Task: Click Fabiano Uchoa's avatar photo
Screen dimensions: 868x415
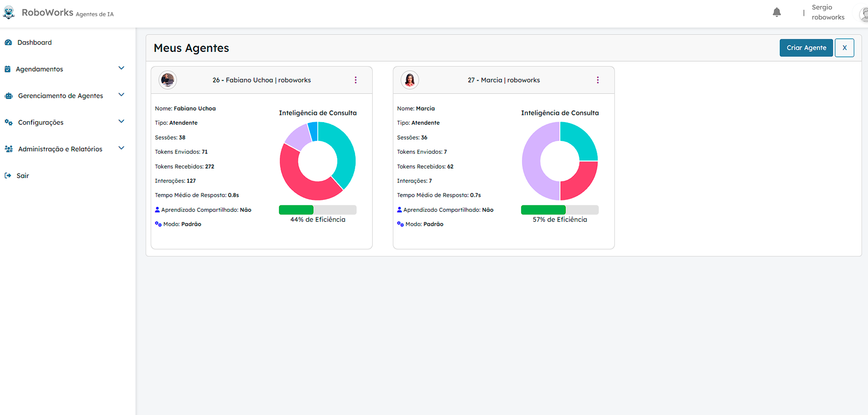Action: point(168,80)
